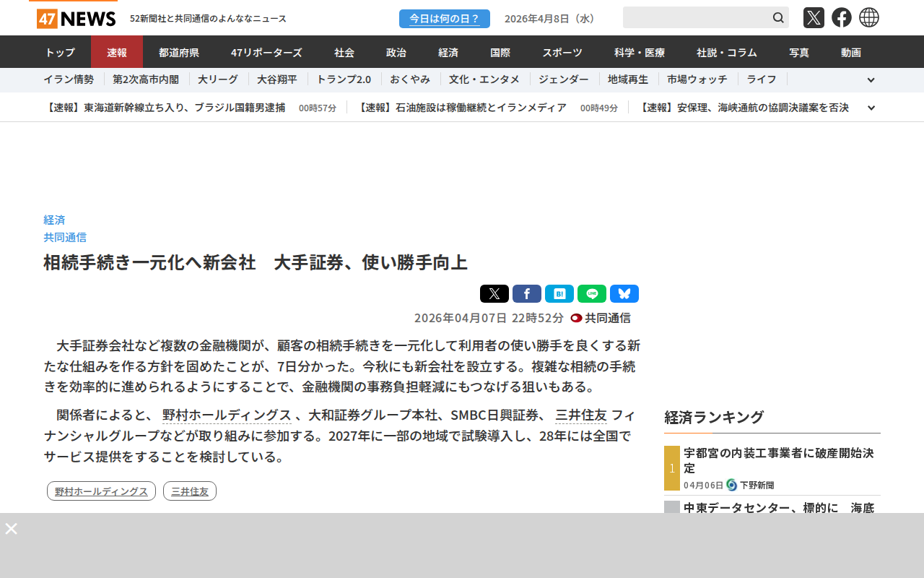This screenshot has height=578, width=924.
Task: Open the 速報 nav tab
Action: coord(117,52)
